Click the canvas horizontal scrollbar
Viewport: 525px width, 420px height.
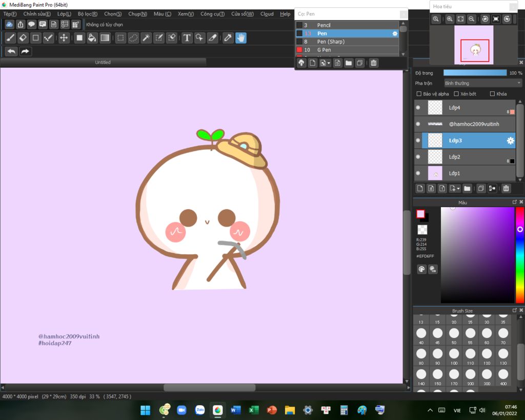pos(210,388)
